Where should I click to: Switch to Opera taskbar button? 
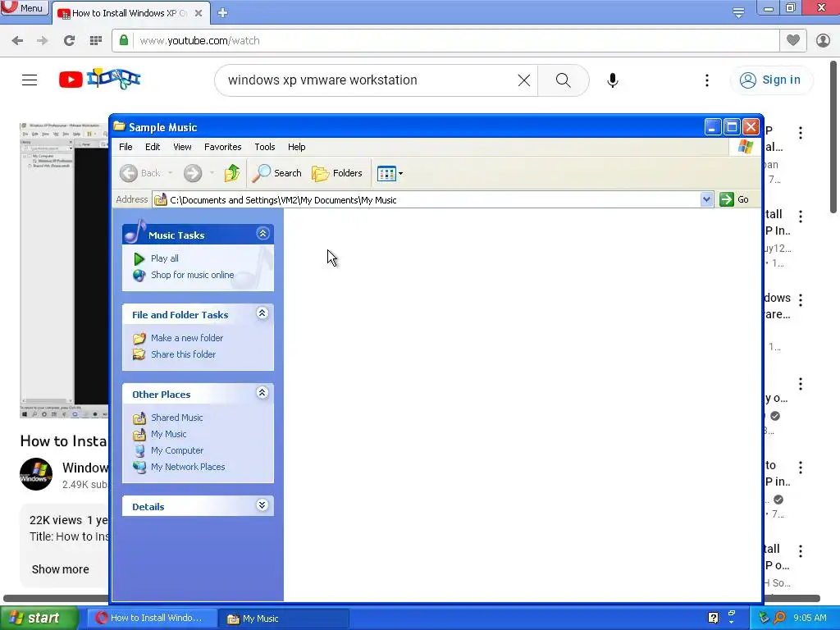point(152,618)
